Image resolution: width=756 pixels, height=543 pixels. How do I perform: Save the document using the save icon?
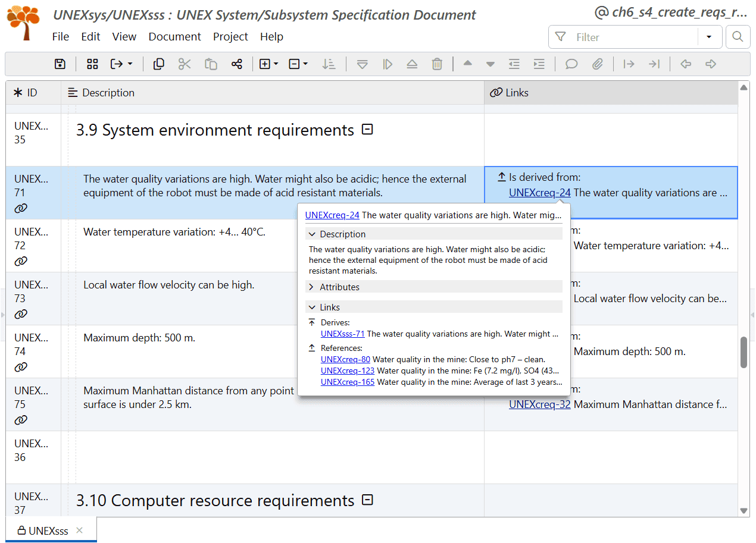click(60, 64)
